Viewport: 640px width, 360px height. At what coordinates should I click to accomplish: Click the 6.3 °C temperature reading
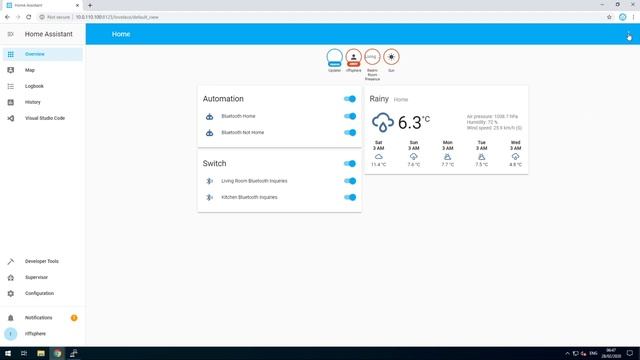pyautogui.click(x=413, y=122)
